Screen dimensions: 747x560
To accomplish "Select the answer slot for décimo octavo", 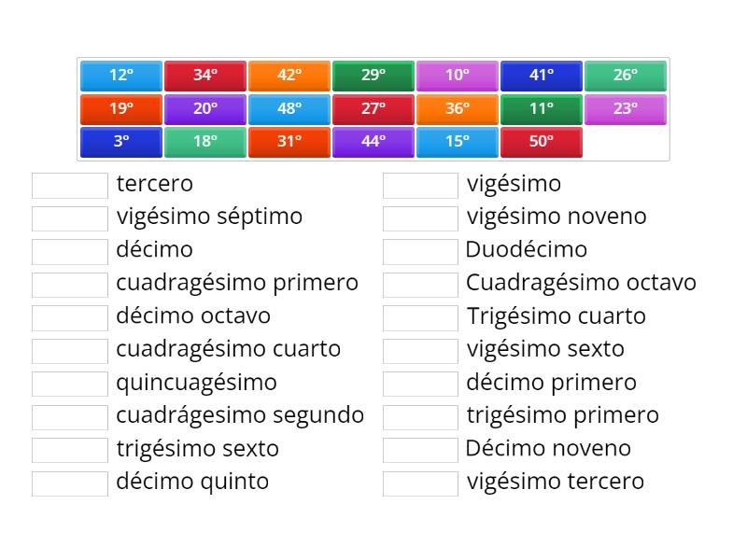I will [x=70, y=317].
